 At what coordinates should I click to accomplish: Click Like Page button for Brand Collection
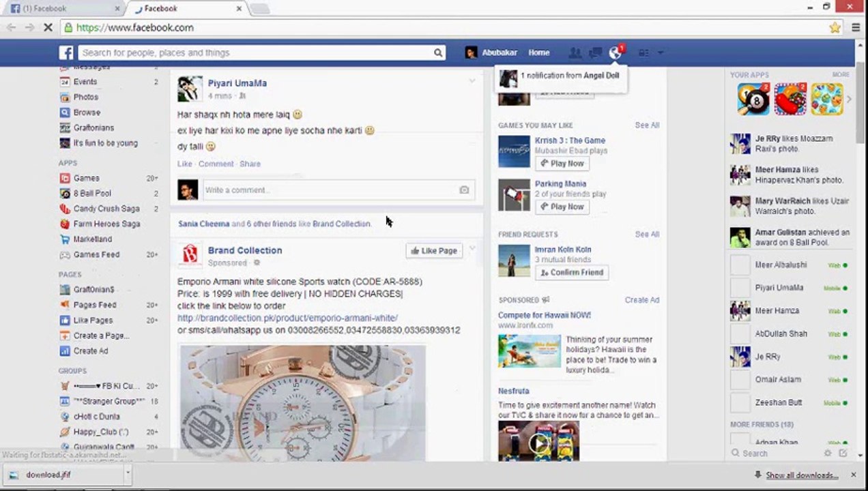click(x=434, y=251)
